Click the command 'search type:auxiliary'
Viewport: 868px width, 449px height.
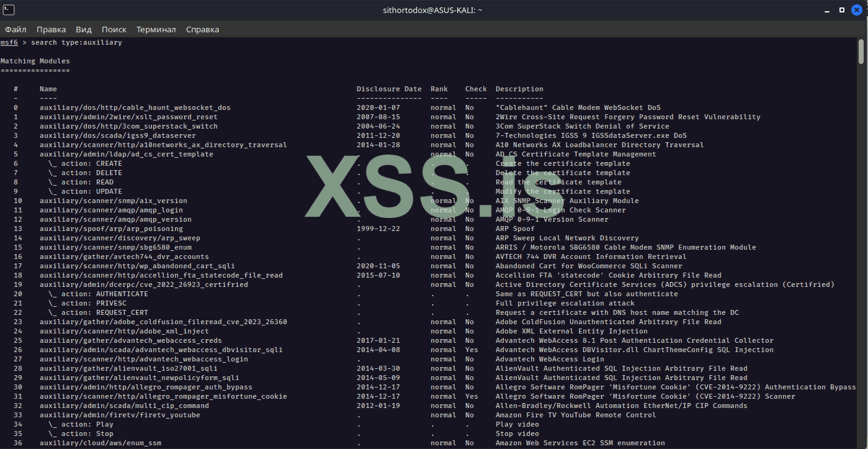tap(76, 42)
